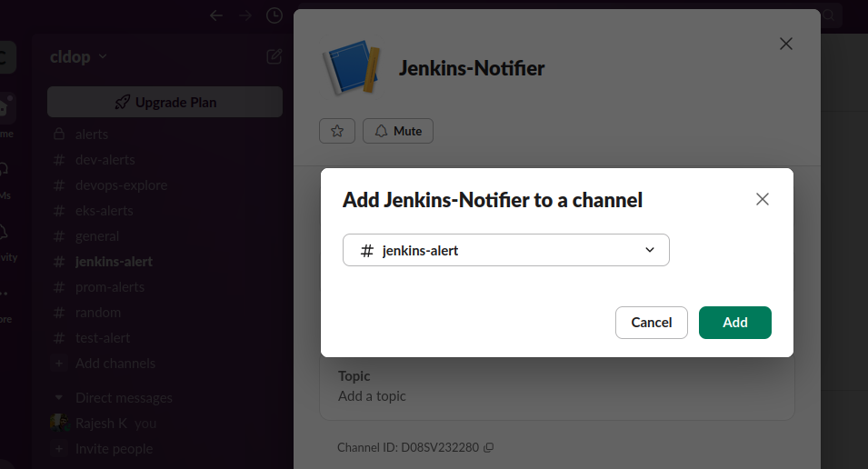Cancel adding Jenkins-Notifier to channel
The image size is (868, 469).
[651, 323]
